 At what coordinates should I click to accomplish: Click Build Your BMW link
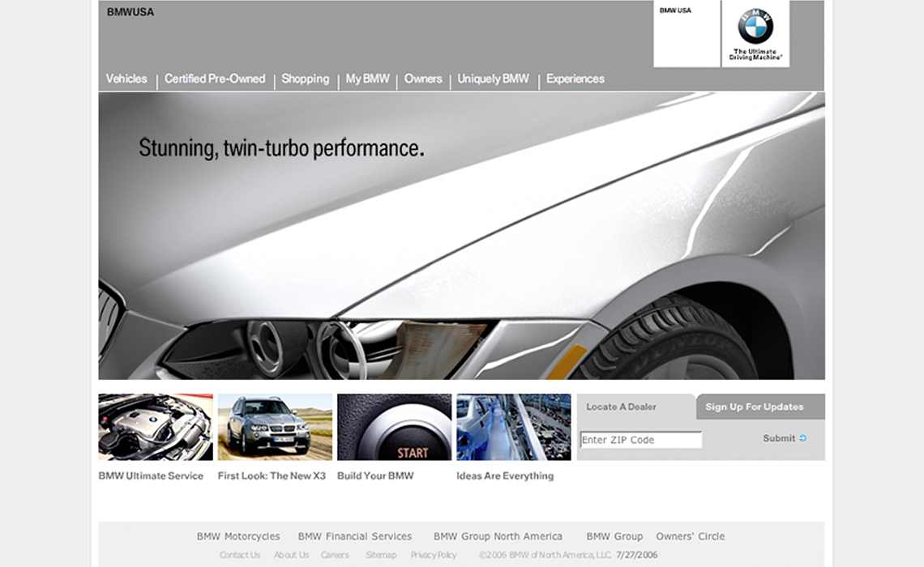pos(375,475)
